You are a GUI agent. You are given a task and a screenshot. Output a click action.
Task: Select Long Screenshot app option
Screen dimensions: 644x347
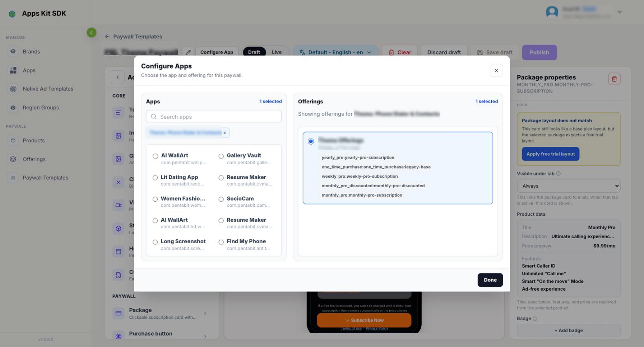(x=155, y=242)
